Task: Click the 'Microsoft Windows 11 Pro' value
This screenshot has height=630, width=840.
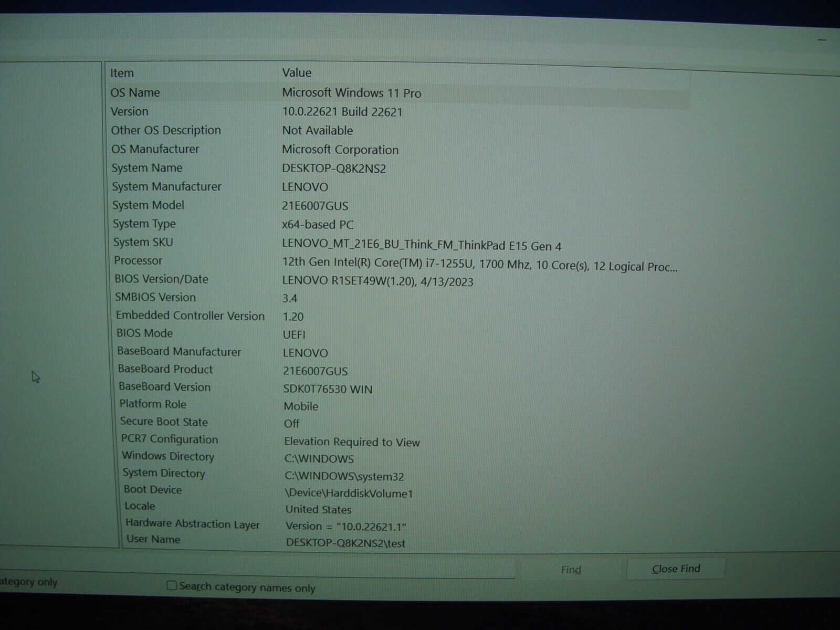Action: pos(352,93)
